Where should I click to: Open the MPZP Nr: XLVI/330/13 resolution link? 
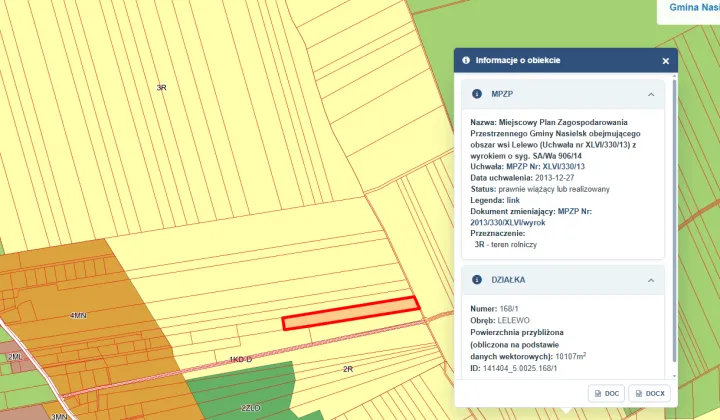tap(545, 167)
